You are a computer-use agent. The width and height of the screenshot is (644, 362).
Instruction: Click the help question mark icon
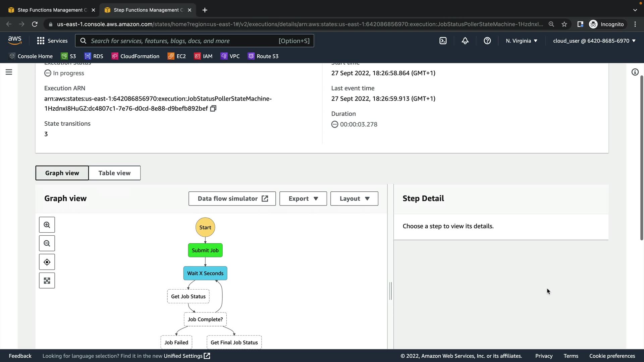tap(487, 41)
